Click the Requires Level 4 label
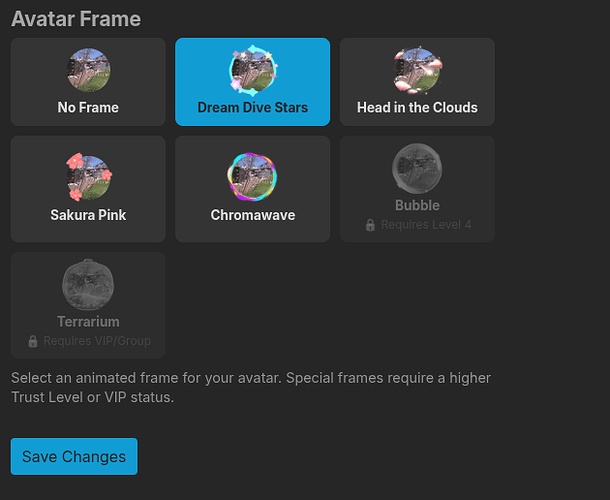 pos(426,225)
